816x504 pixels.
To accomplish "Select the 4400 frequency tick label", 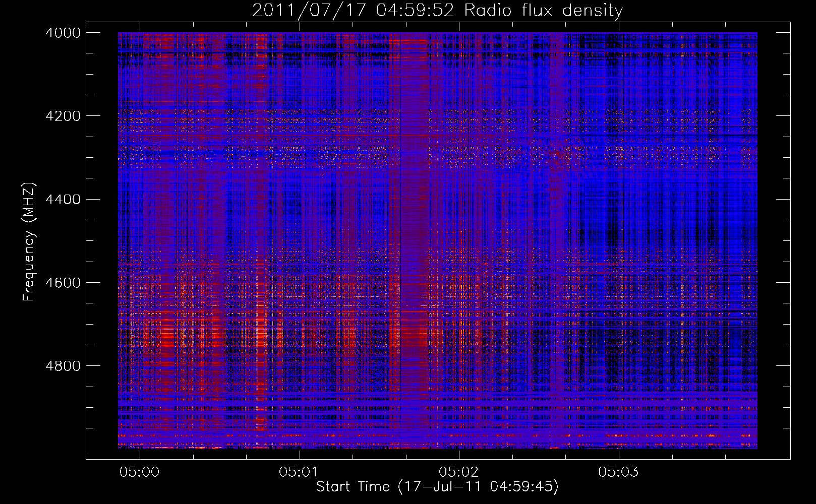I will tap(63, 200).
